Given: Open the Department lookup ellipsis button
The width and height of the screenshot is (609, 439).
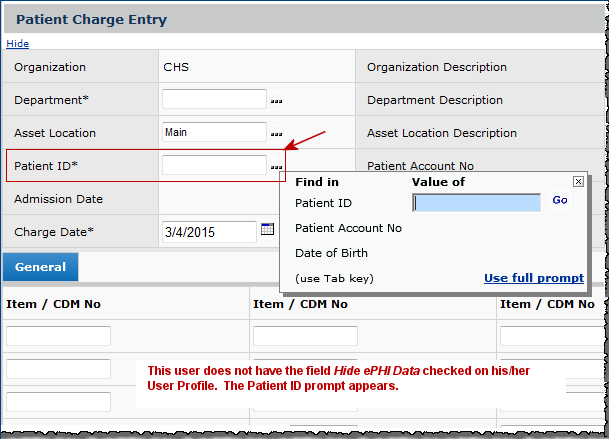Looking at the screenshot, I should [x=277, y=101].
